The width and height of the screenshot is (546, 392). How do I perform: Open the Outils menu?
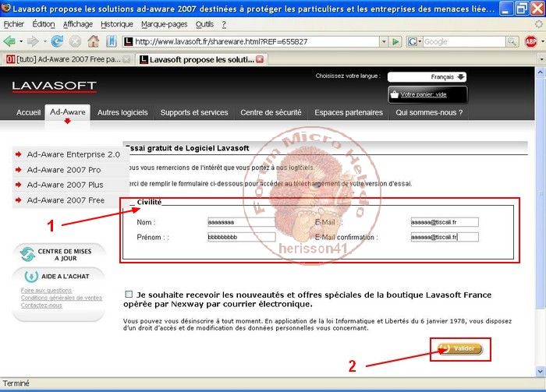pos(204,24)
